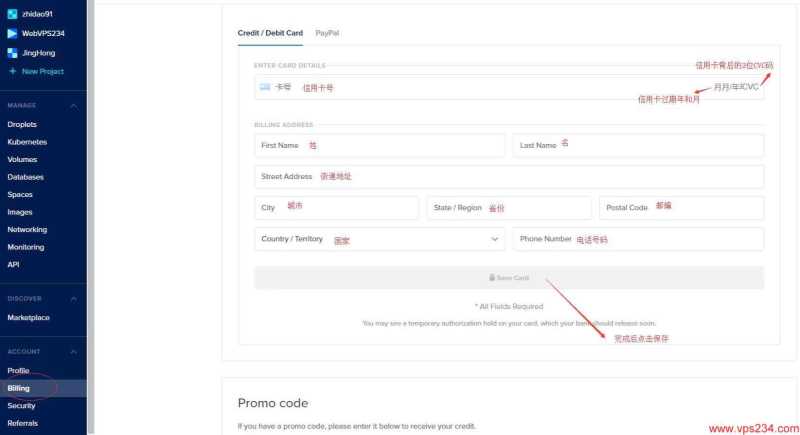This screenshot has height=435, width=800.
Task: Open Droplets in the sidebar
Action: click(22, 124)
